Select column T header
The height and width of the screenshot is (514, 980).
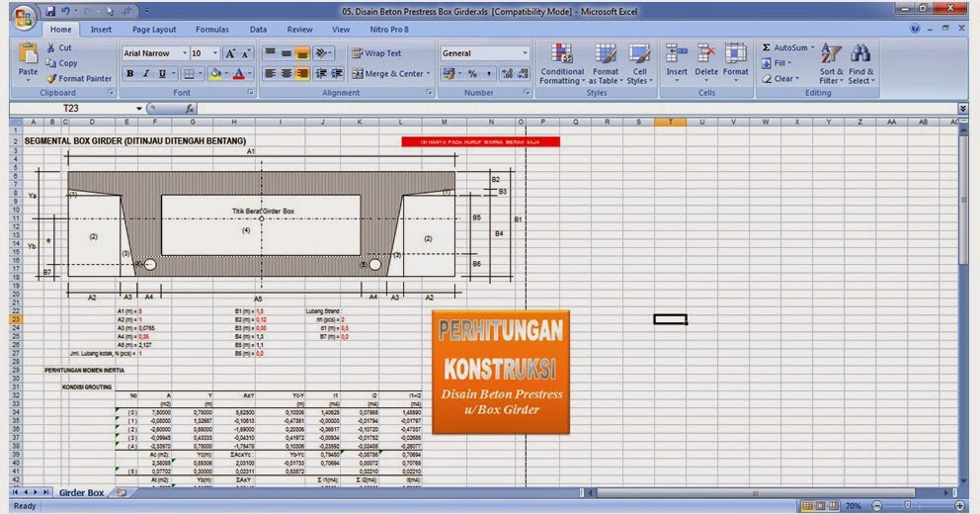click(x=670, y=122)
